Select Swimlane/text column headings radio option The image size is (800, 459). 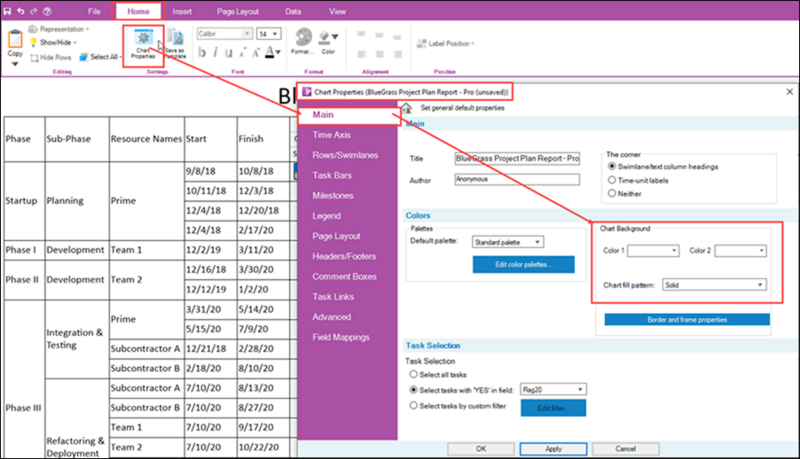(612, 166)
